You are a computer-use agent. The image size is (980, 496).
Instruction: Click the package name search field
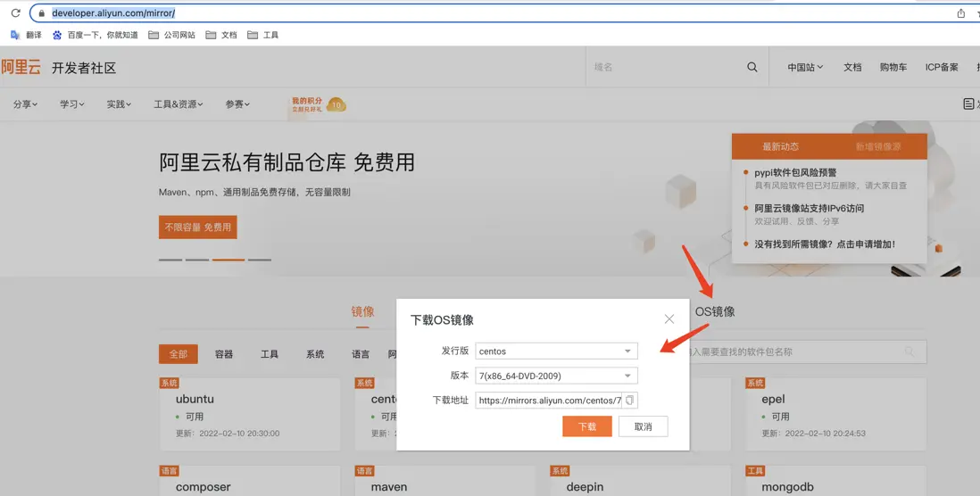(806, 351)
